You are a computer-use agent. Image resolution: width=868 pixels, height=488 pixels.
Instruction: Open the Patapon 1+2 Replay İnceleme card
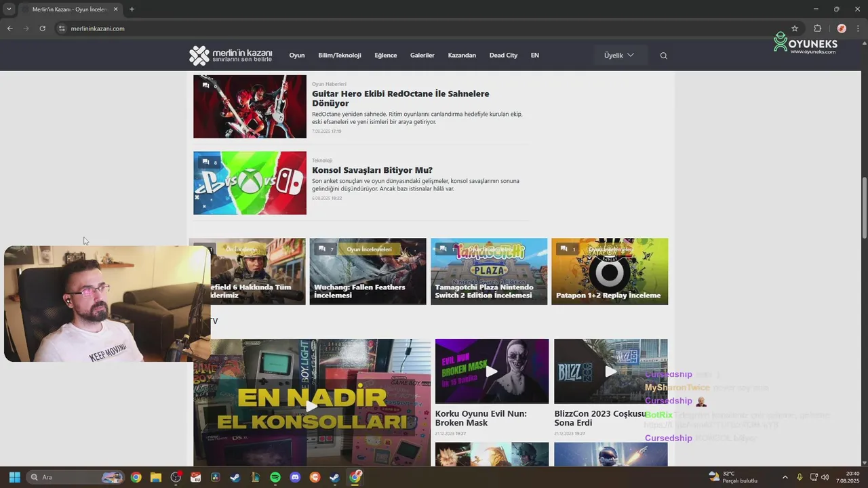tap(610, 271)
